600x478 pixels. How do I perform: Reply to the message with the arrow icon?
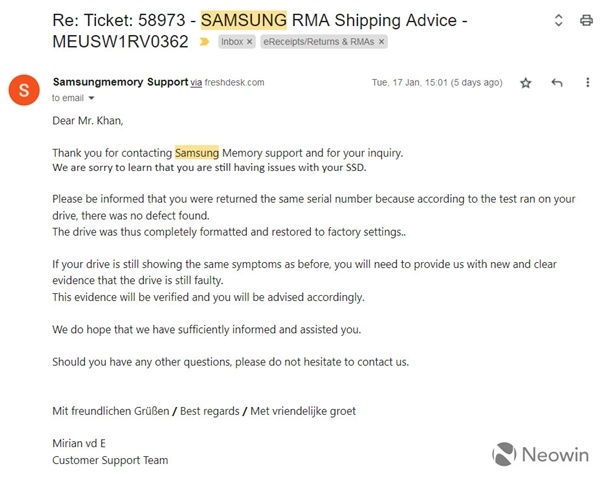point(557,83)
